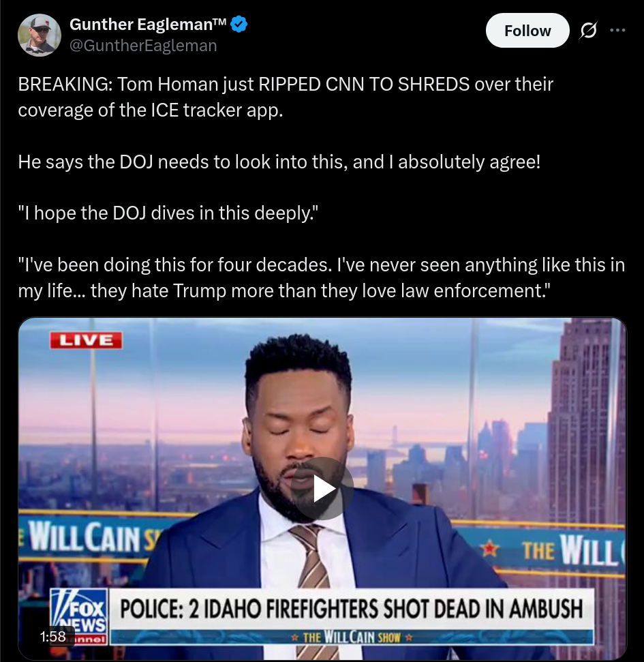The height and width of the screenshot is (662, 644).
Task: Visit the @GuntherEagleman handle link
Action: pyautogui.click(x=143, y=46)
